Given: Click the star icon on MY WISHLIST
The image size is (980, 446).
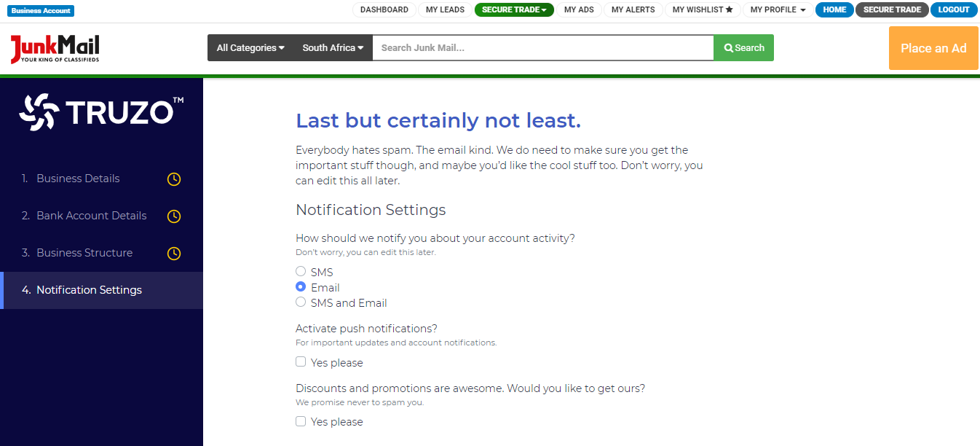Looking at the screenshot, I should [728, 9].
